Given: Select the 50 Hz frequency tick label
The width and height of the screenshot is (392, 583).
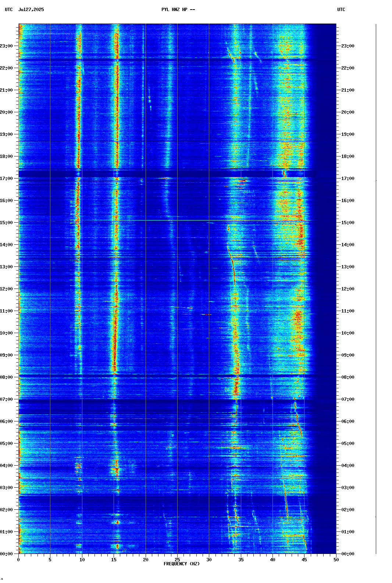Looking at the screenshot, I should (x=336, y=560).
